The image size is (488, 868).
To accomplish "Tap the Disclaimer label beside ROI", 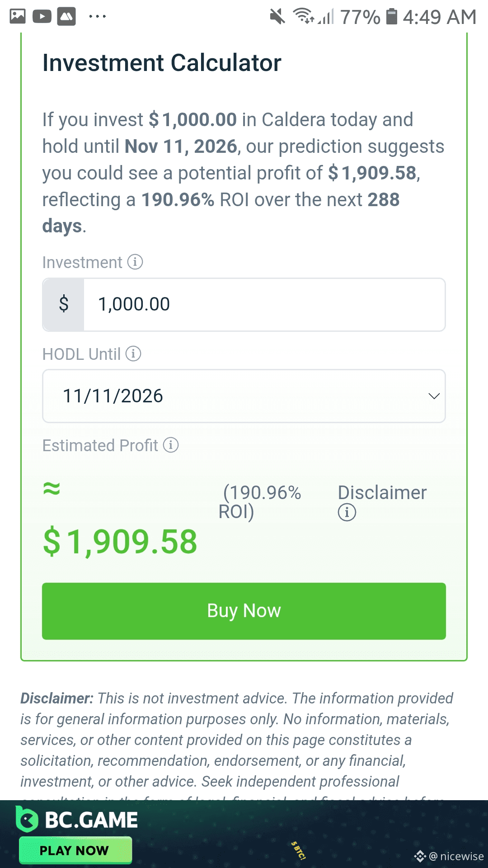I will click(382, 493).
